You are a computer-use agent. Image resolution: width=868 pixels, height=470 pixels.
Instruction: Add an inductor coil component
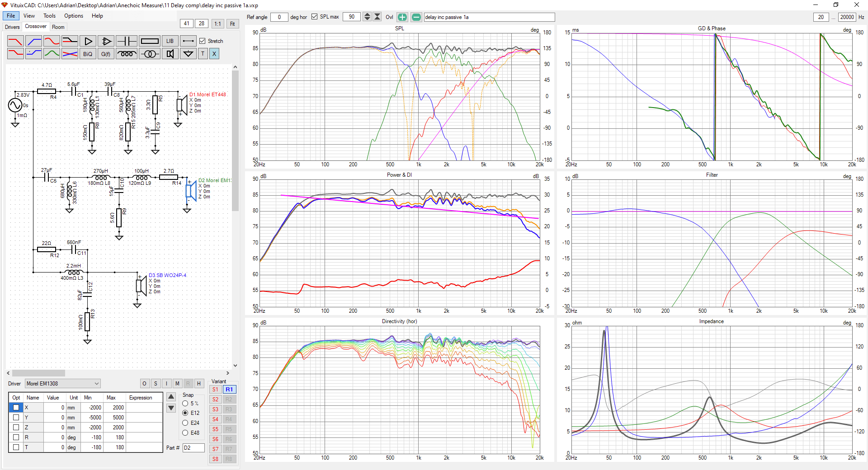point(127,54)
